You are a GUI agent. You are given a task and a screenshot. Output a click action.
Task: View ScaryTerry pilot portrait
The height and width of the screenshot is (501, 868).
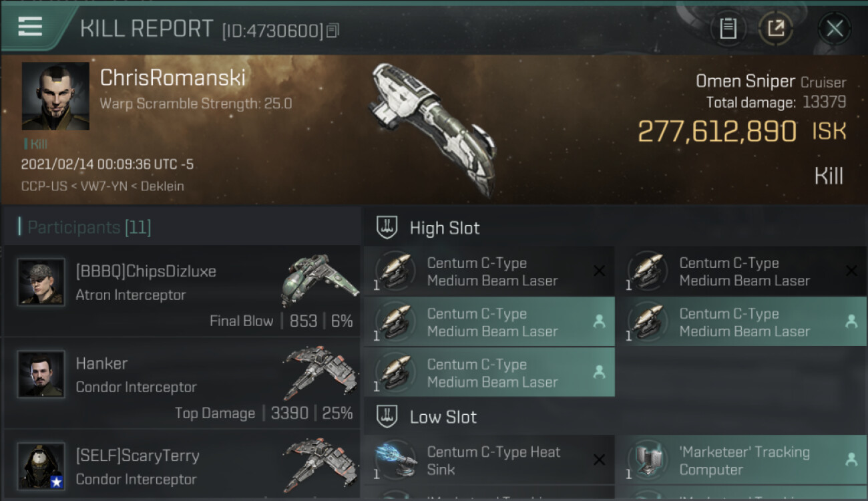click(x=41, y=466)
